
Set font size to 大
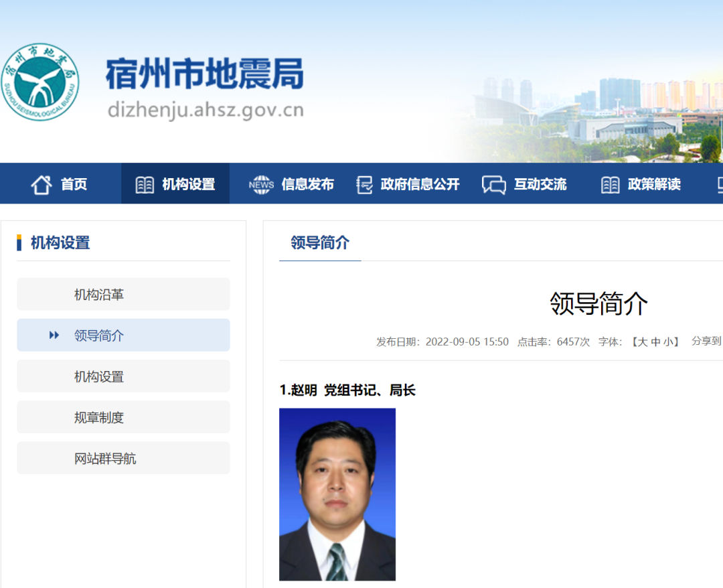click(x=642, y=342)
